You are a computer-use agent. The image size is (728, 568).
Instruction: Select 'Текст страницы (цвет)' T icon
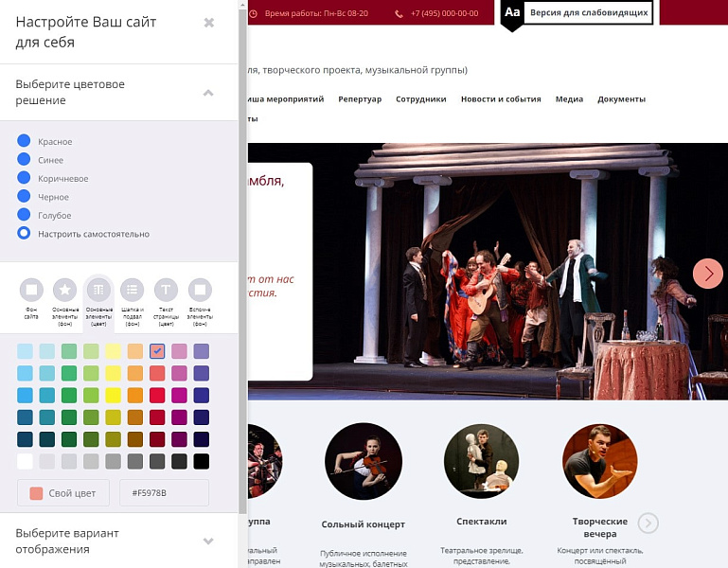click(x=166, y=290)
